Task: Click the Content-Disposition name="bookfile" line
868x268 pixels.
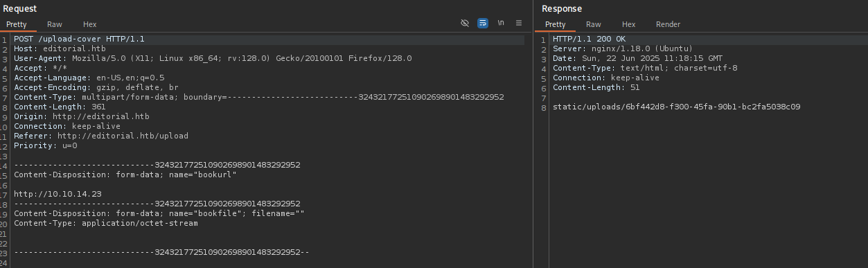Action: pos(159,214)
